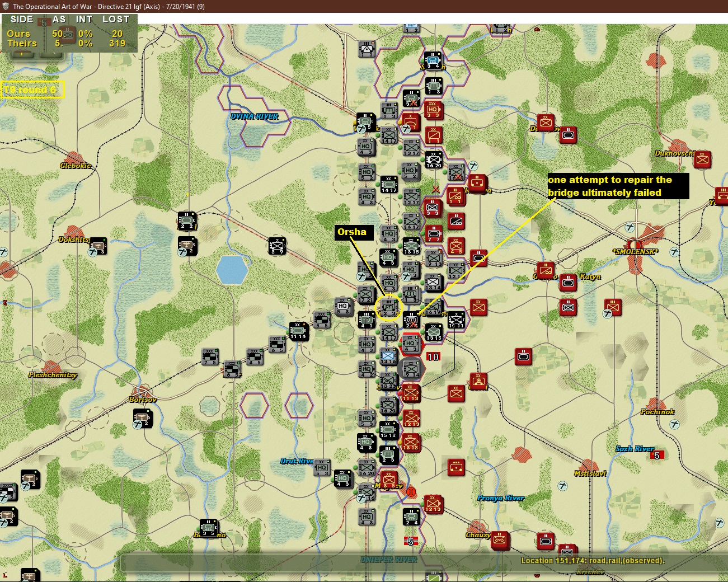The width and height of the screenshot is (728, 582).
Task: Click the window title bar text
Action: (109, 7)
